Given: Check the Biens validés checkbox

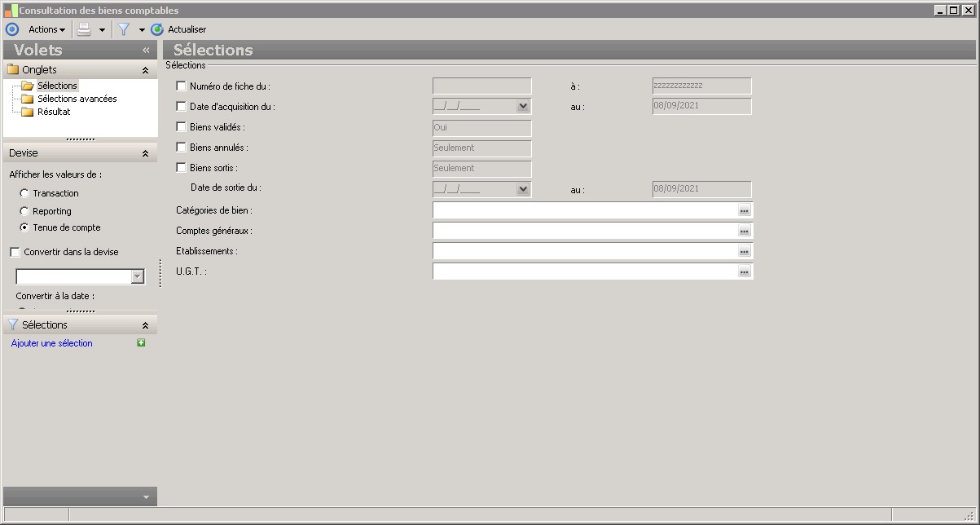Looking at the screenshot, I should (181, 126).
